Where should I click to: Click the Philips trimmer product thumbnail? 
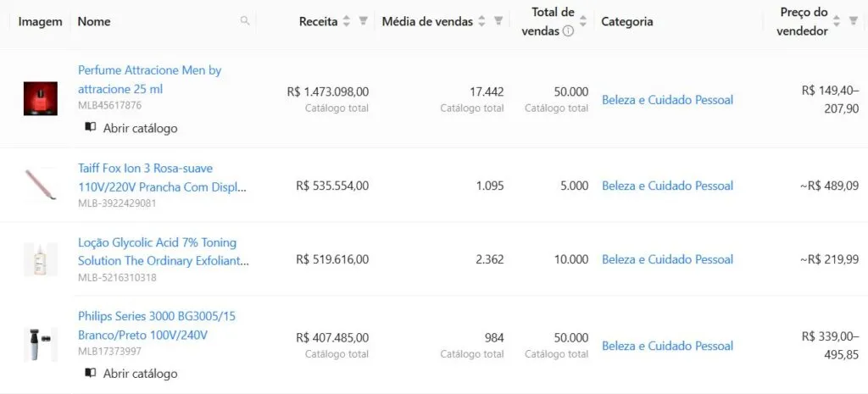[40, 344]
